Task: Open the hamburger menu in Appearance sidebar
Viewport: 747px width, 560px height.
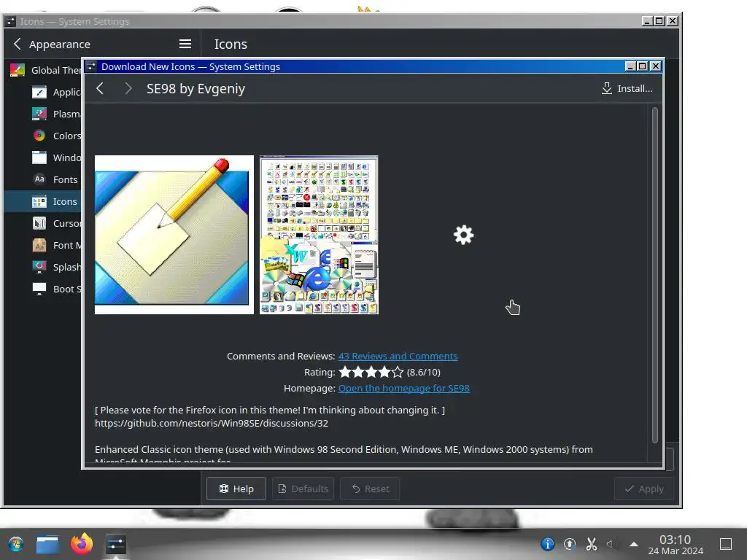Action: [x=185, y=44]
